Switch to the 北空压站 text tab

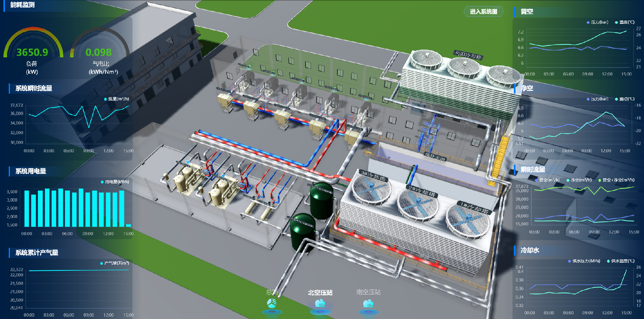click(x=320, y=293)
